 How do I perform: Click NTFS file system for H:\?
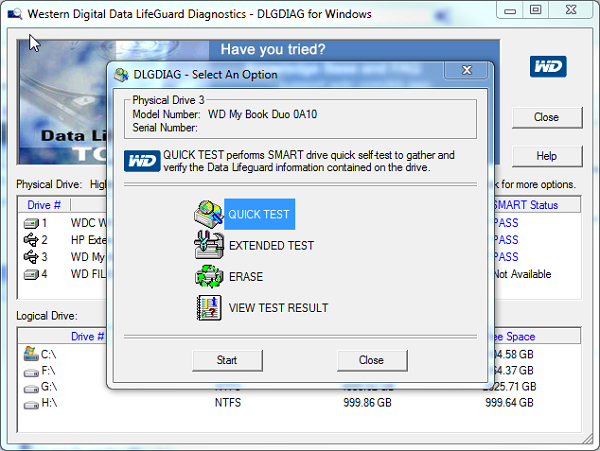[228, 402]
